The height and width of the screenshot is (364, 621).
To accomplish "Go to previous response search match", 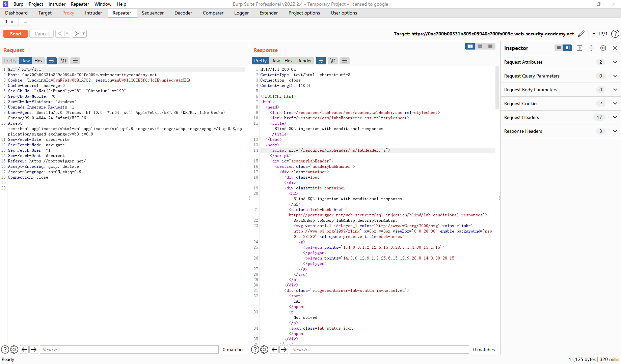I will (274, 350).
